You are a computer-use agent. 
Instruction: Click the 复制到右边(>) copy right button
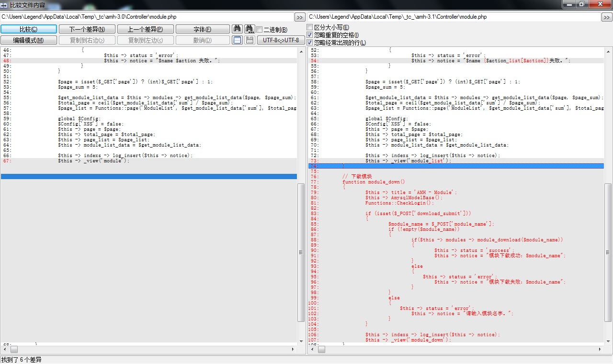(x=87, y=40)
